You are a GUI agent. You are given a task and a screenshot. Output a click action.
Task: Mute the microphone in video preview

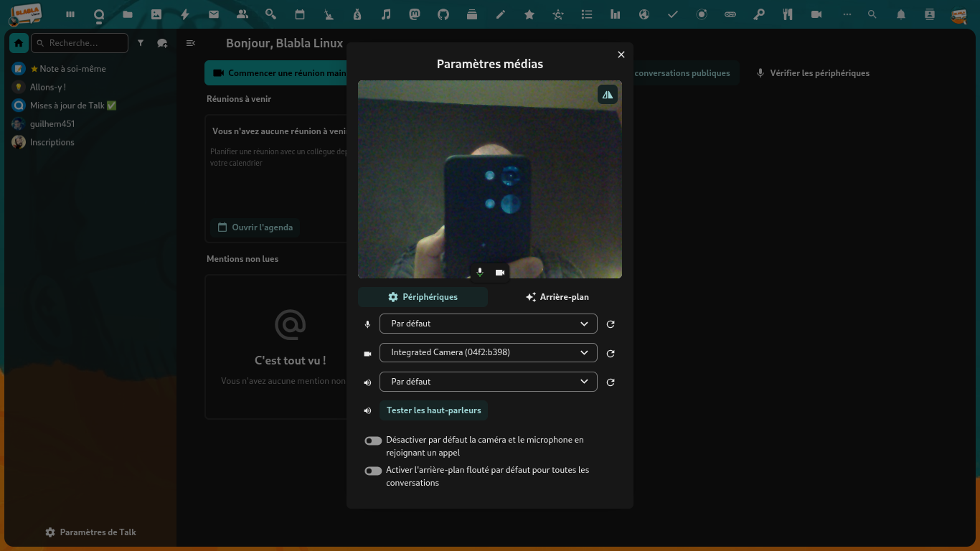pos(480,273)
